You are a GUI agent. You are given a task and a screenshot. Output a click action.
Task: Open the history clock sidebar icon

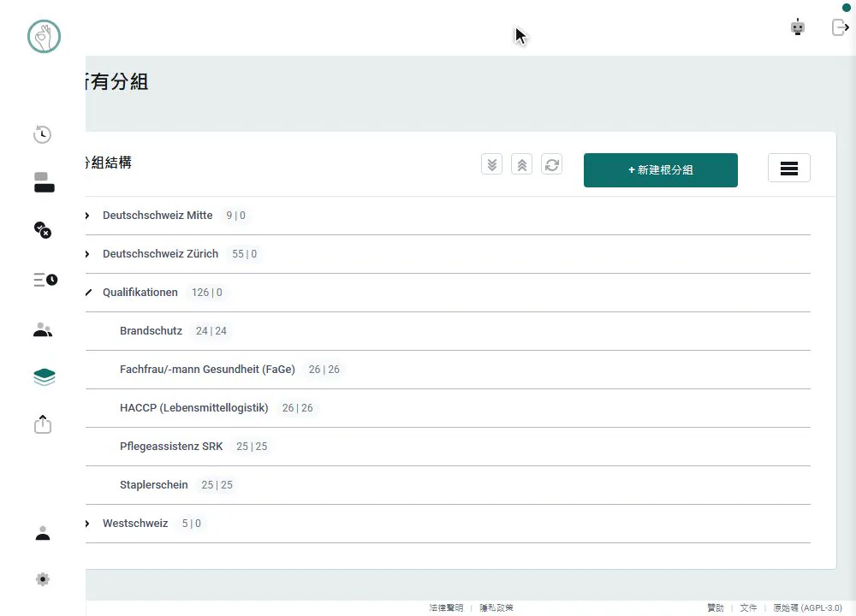42,134
